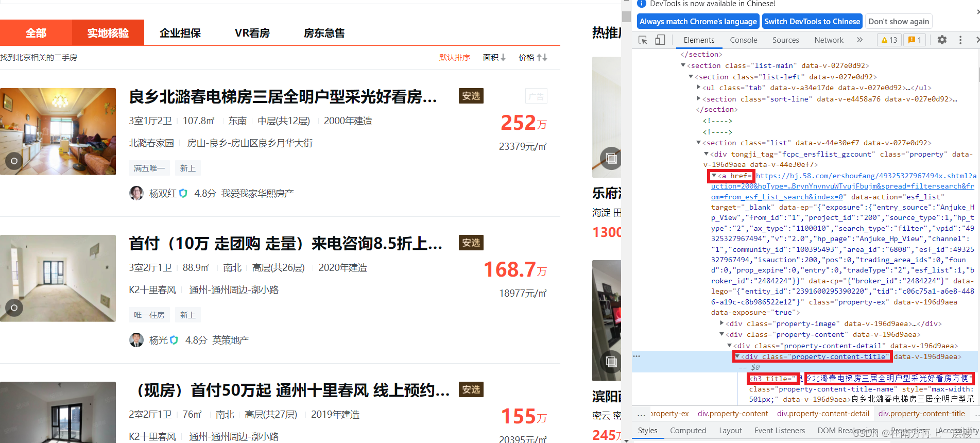Open the Computed pane tab
The width and height of the screenshot is (980, 443).
(687, 431)
